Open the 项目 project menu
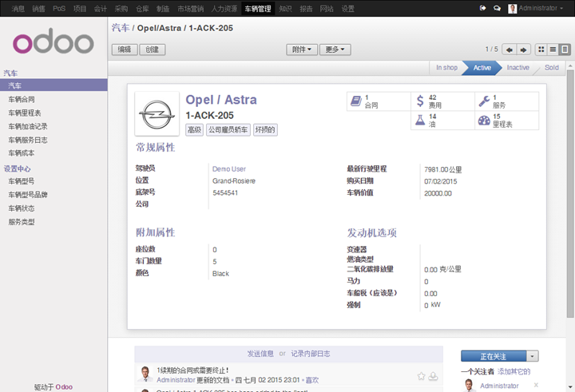The image size is (575, 392). click(x=80, y=9)
